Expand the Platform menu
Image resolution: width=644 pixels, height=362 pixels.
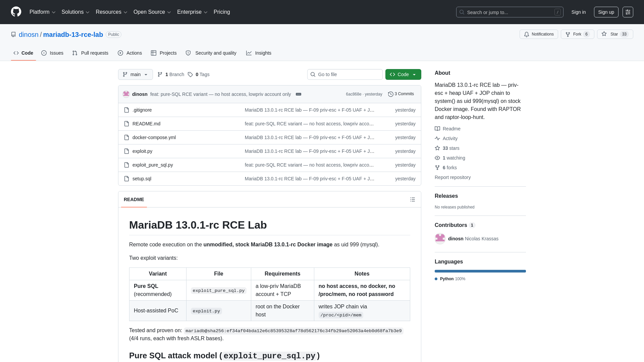click(43, 12)
